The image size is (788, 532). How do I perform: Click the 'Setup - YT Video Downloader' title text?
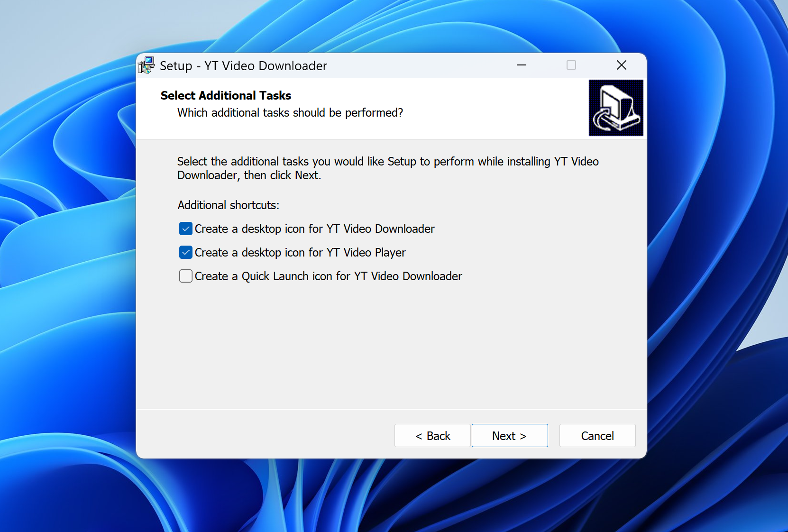pyautogui.click(x=243, y=66)
